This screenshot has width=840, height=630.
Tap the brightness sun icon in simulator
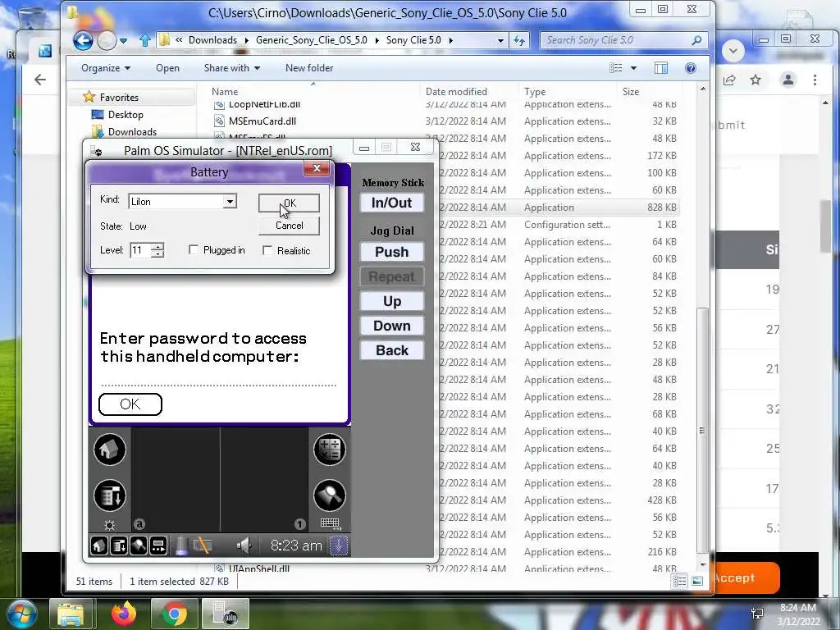pyautogui.click(x=110, y=524)
